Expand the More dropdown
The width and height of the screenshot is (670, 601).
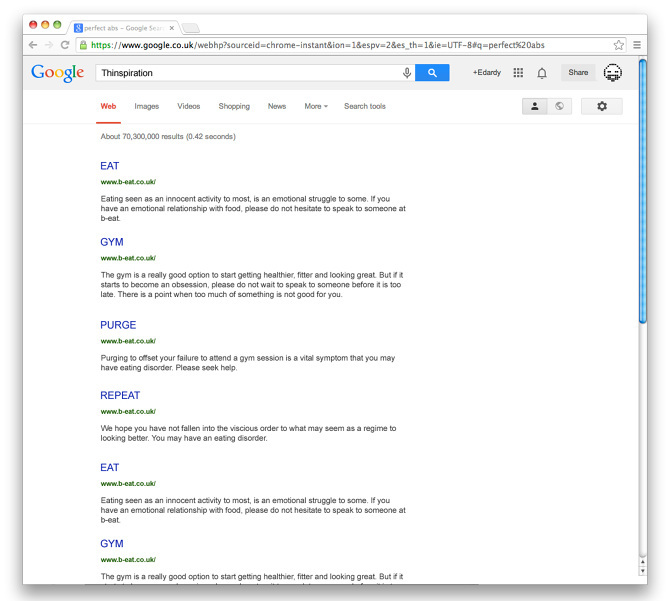coord(316,106)
